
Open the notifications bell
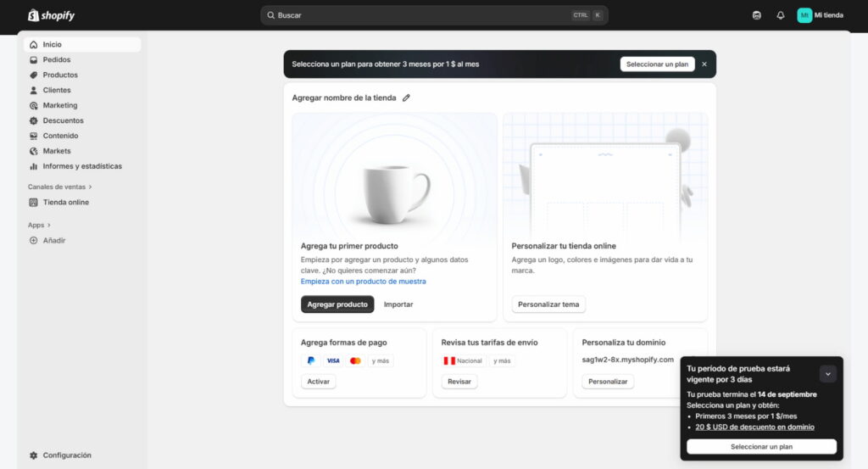(x=781, y=15)
